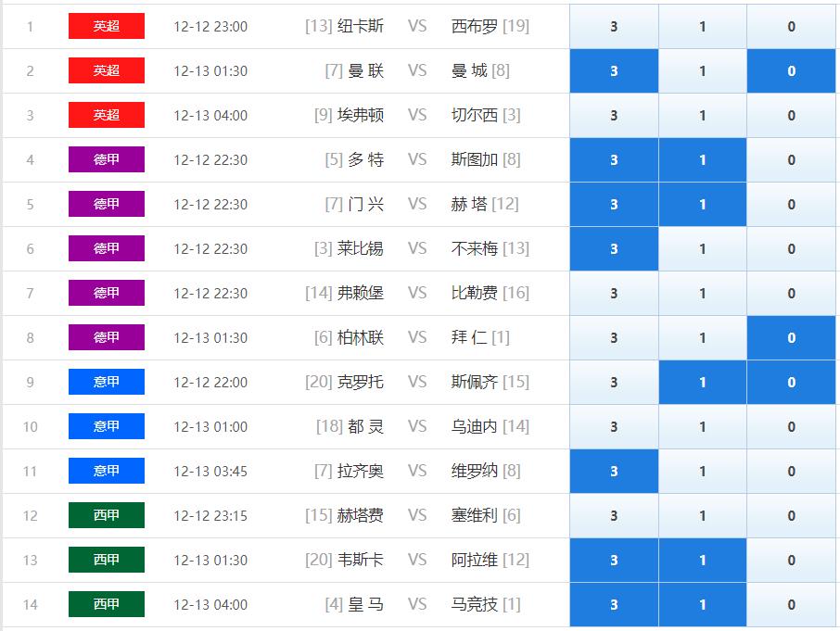Toggle home win 3 for 纽卡斯 vs 西布罗

click(x=614, y=26)
